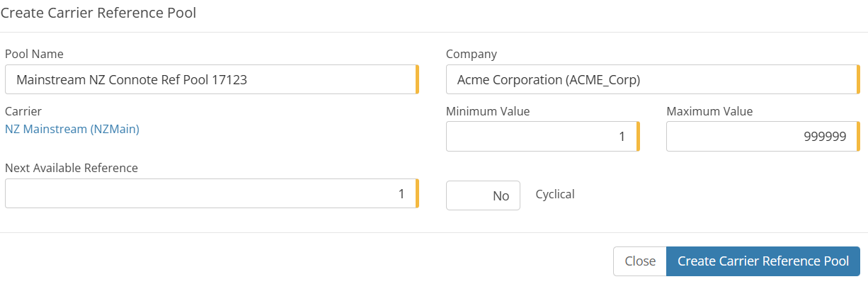Select the Maximum Value input box
The height and width of the screenshot is (284, 868).
click(x=762, y=137)
